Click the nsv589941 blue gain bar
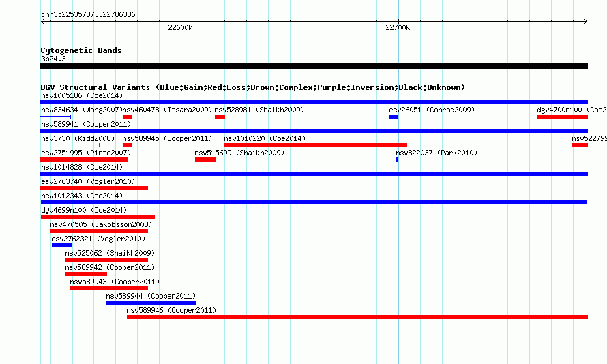Image resolution: width=607 pixels, height=364 pixels. 314,131
